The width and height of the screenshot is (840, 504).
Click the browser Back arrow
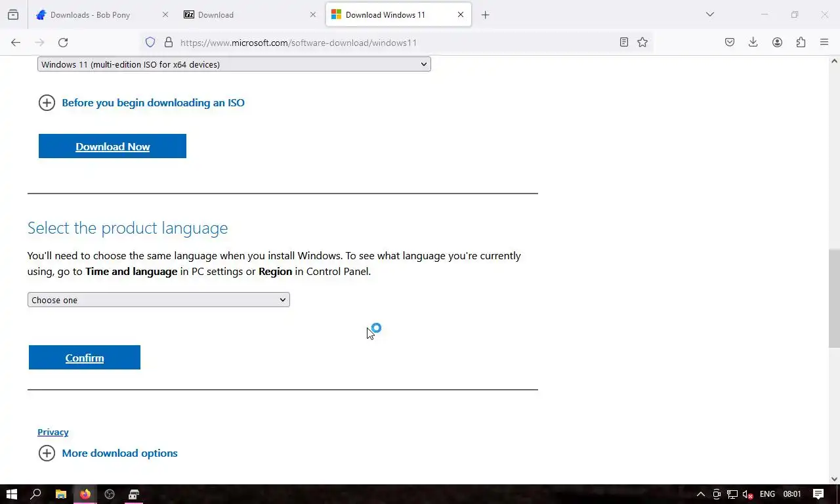coord(16,42)
